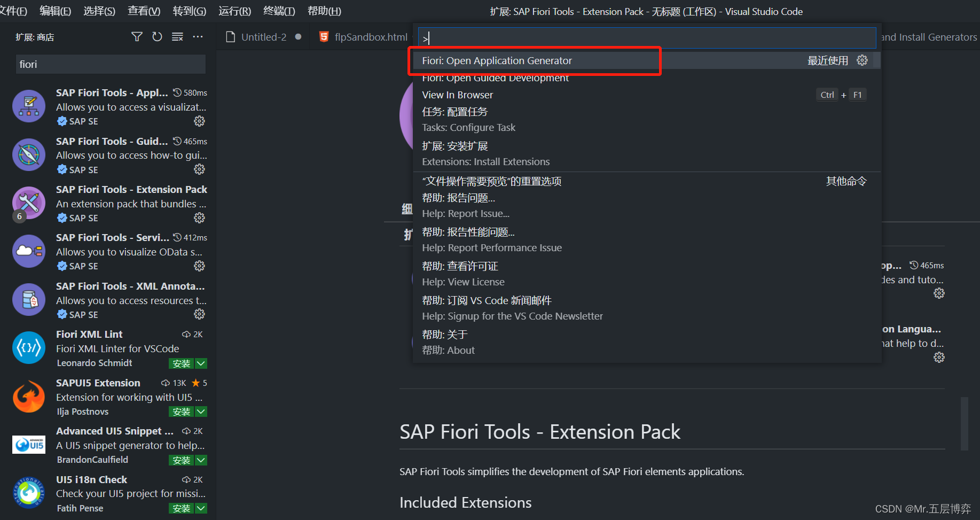The height and width of the screenshot is (520, 980).
Task: Install SAPUI5 Extension
Action: click(182, 412)
